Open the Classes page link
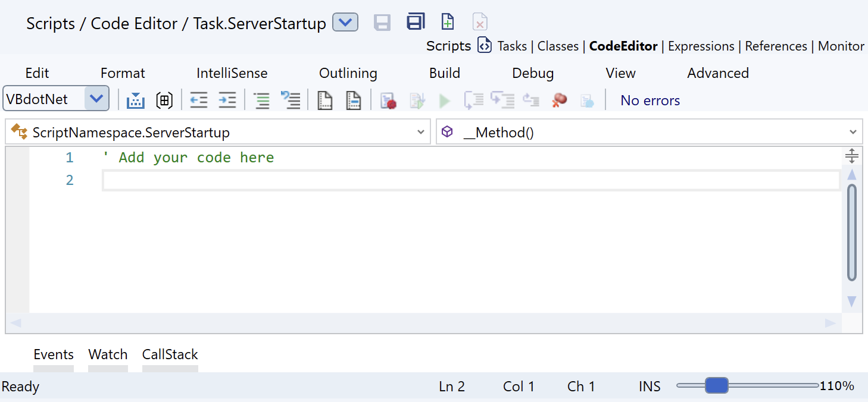868x402 pixels. click(558, 46)
